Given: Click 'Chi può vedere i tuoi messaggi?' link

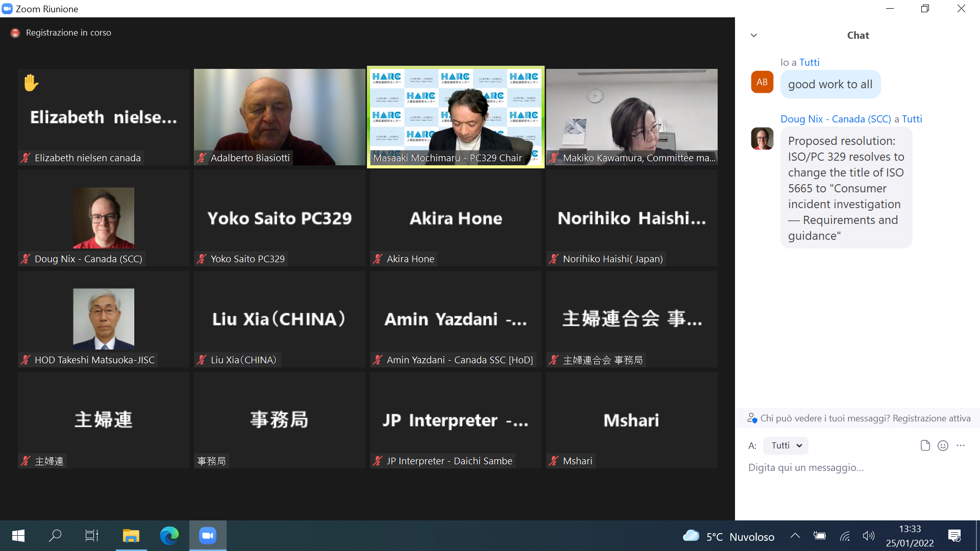Looking at the screenshot, I should click(x=825, y=418).
